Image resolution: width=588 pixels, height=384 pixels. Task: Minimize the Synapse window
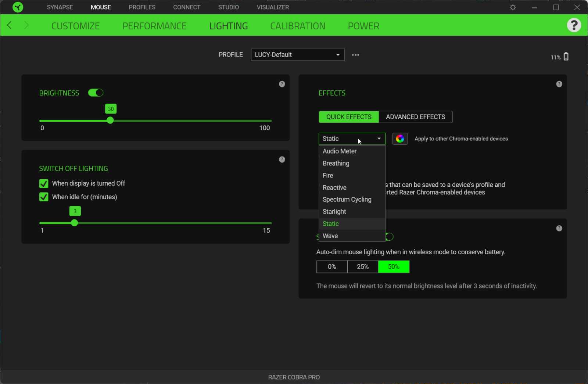pos(534,7)
